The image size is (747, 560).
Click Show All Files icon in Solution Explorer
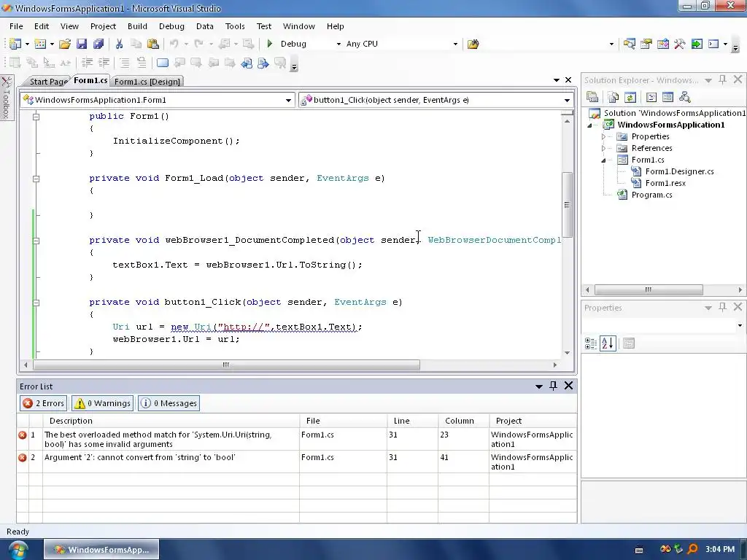[613, 97]
